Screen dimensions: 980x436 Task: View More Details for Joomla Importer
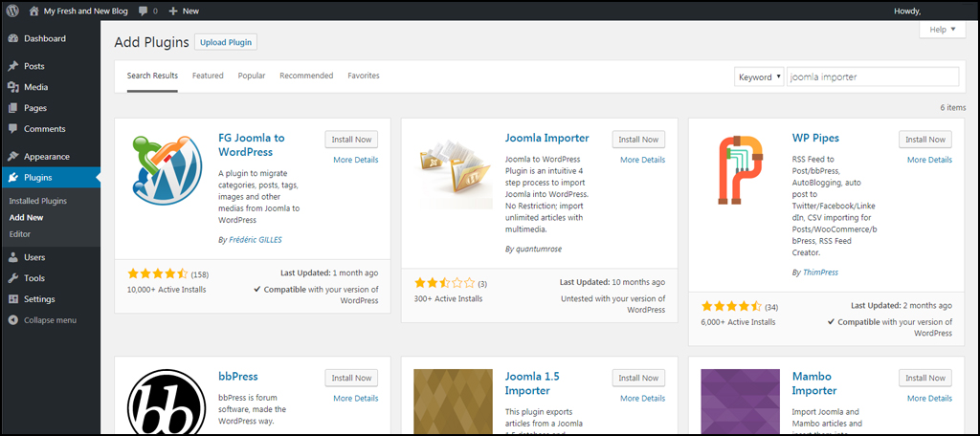(x=642, y=160)
